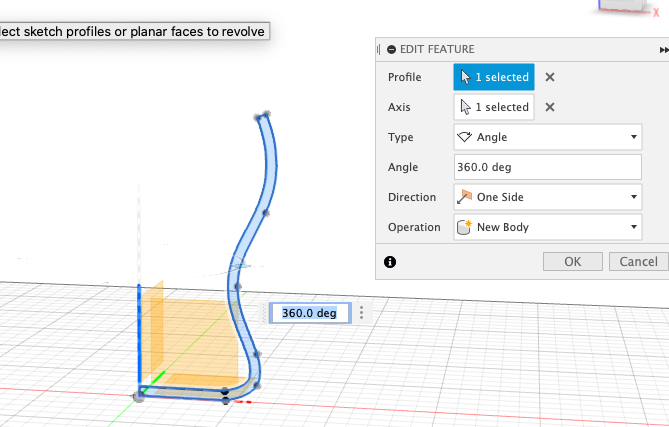Clear the Axis selection with X
The height and width of the screenshot is (427, 669).
click(550, 107)
